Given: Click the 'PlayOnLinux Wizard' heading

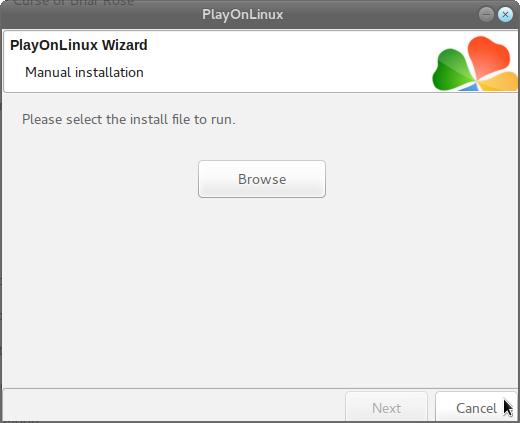Looking at the screenshot, I should [x=79, y=45].
